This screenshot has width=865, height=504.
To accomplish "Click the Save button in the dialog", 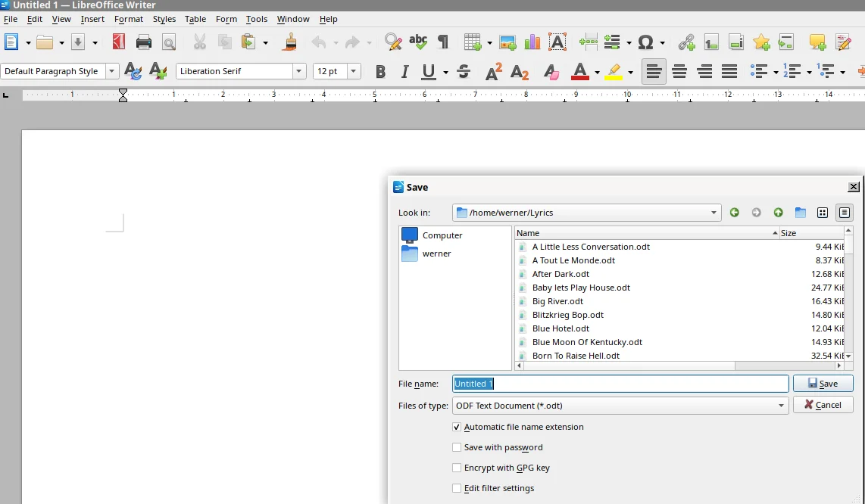I will pos(823,384).
